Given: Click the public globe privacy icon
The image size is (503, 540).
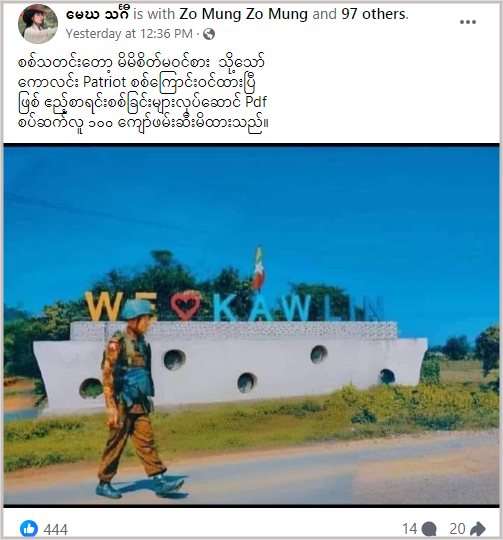Looking at the screenshot, I should [209, 34].
